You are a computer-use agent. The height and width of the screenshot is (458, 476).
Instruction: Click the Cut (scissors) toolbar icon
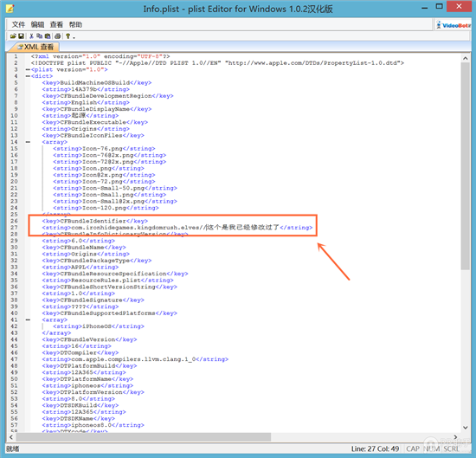tap(31, 36)
